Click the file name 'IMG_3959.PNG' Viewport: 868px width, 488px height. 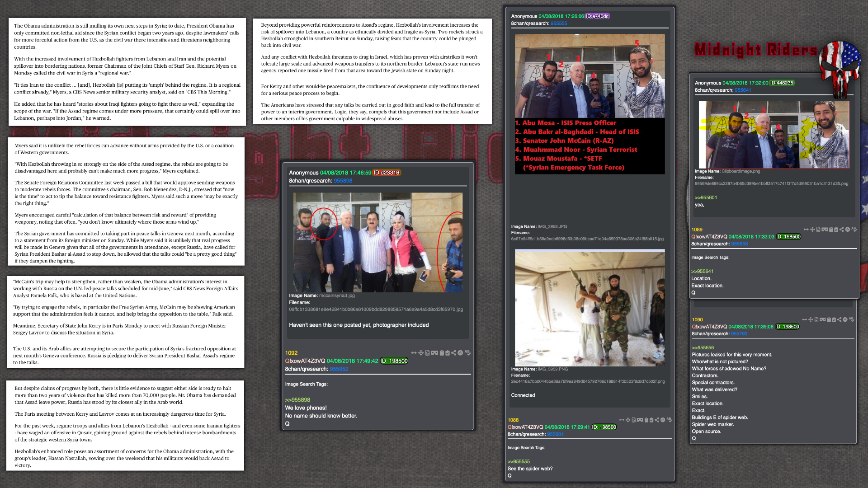point(552,369)
